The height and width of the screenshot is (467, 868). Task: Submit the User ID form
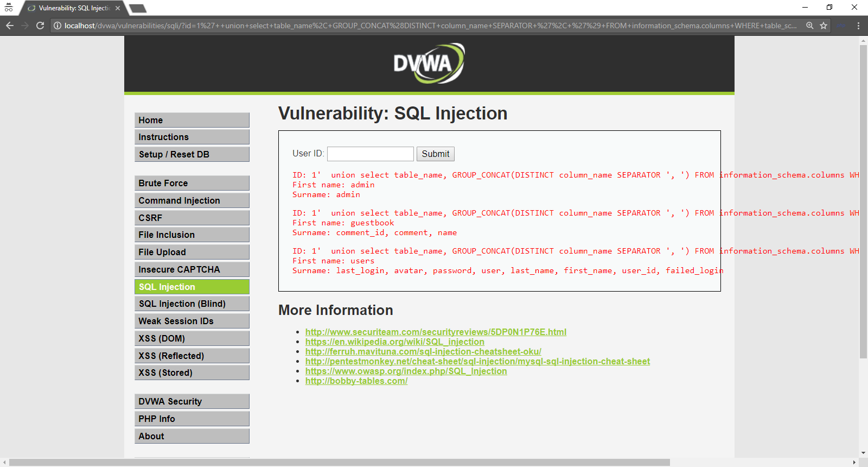436,154
